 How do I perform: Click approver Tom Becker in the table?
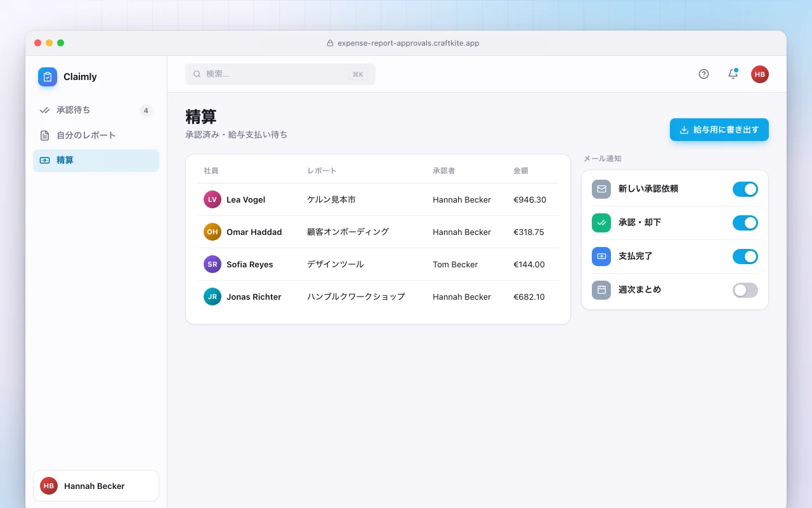point(455,264)
